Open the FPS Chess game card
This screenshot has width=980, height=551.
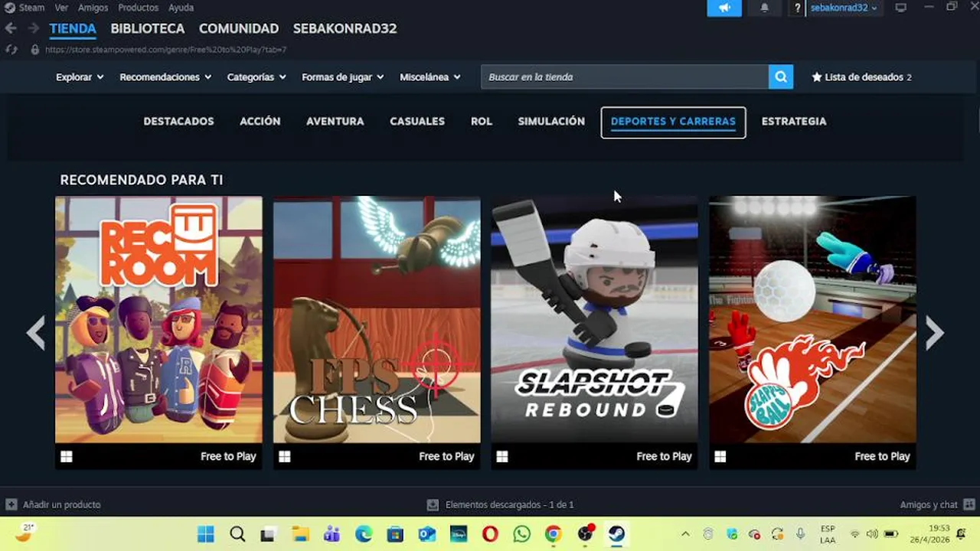point(377,332)
